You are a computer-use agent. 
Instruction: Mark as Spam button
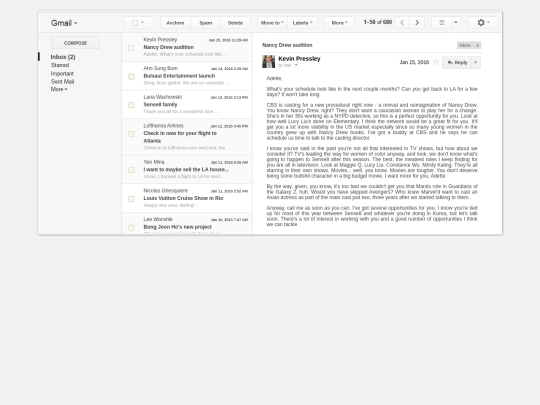pyautogui.click(x=206, y=23)
